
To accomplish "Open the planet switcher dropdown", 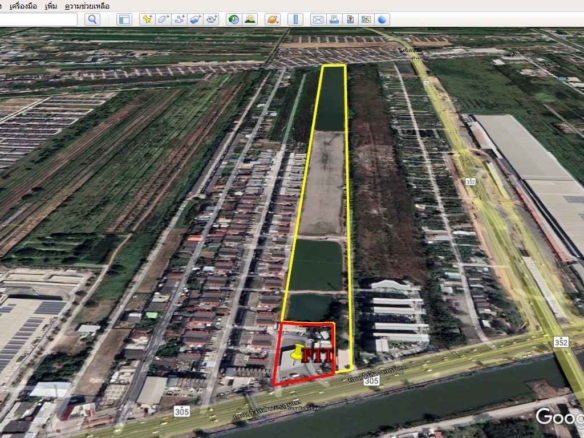I will point(273,19).
